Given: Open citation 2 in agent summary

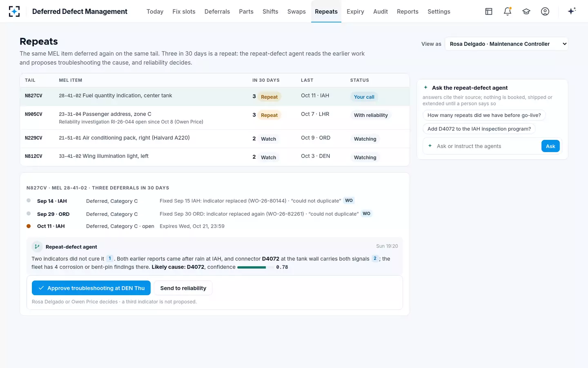Looking at the screenshot, I should click(375, 258).
